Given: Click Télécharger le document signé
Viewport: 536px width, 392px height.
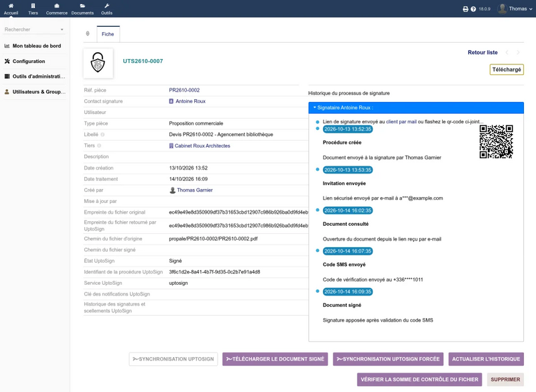Looking at the screenshot, I should (x=275, y=359).
